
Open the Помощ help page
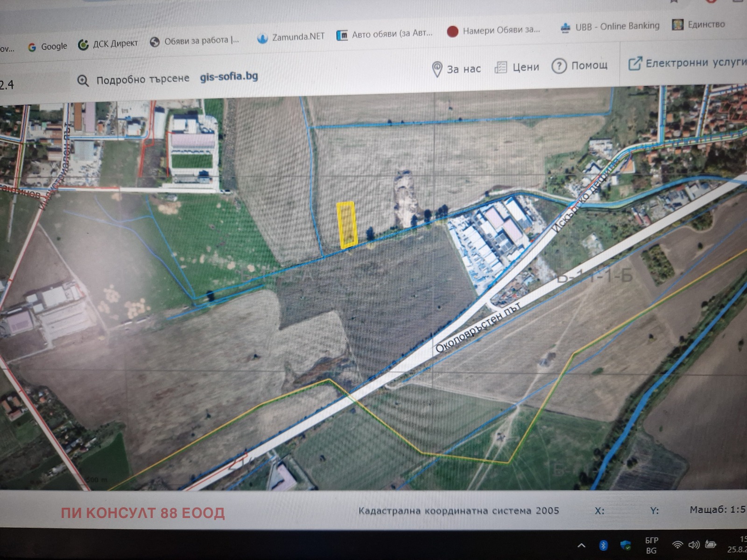click(580, 65)
